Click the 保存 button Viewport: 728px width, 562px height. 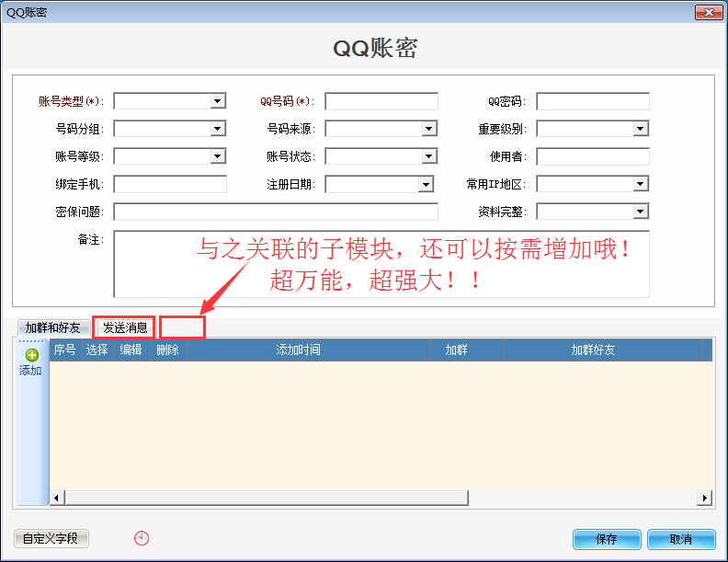607,539
